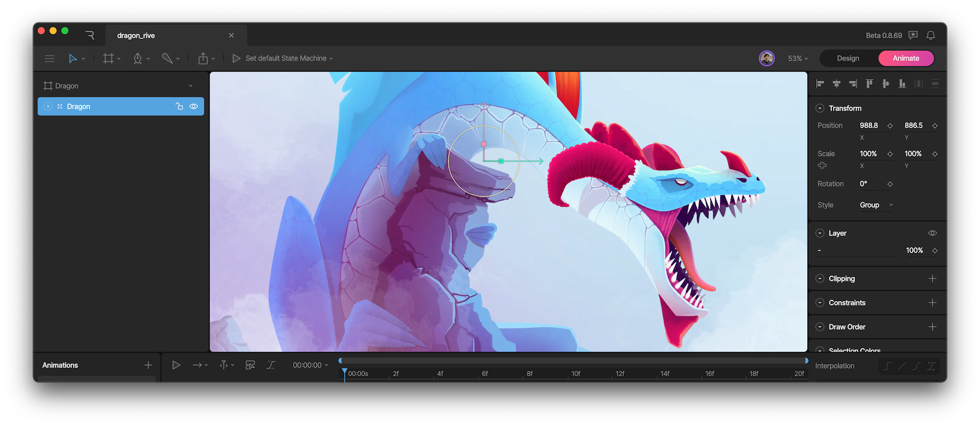The height and width of the screenshot is (426, 980).
Task: Select the Pen tool
Action: (x=138, y=58)
